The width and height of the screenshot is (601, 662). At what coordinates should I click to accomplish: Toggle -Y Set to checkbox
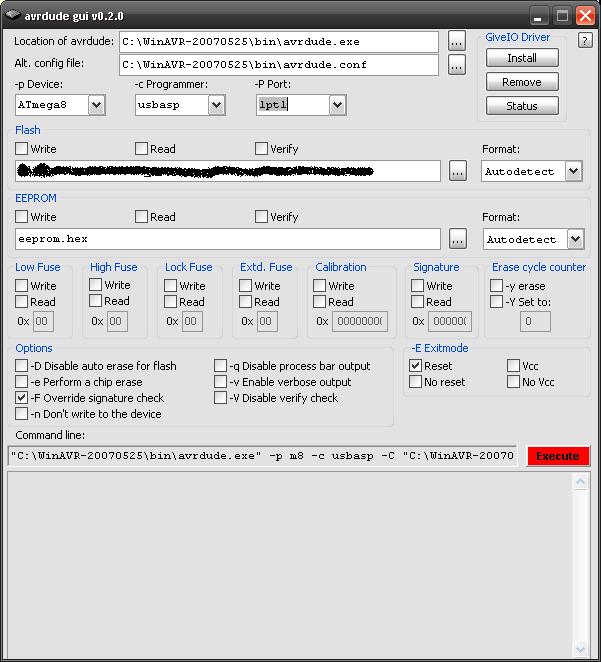(496, 302)
